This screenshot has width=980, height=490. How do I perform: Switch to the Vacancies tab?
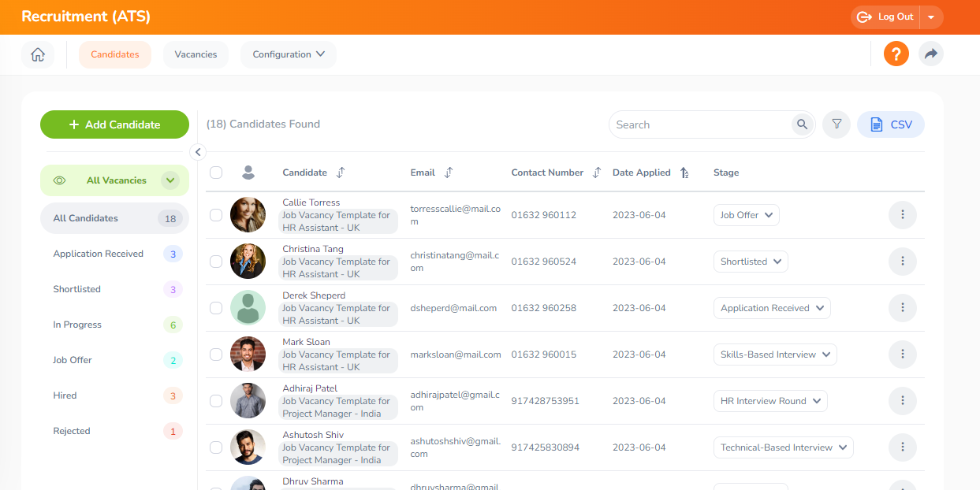tap(196, 54)
